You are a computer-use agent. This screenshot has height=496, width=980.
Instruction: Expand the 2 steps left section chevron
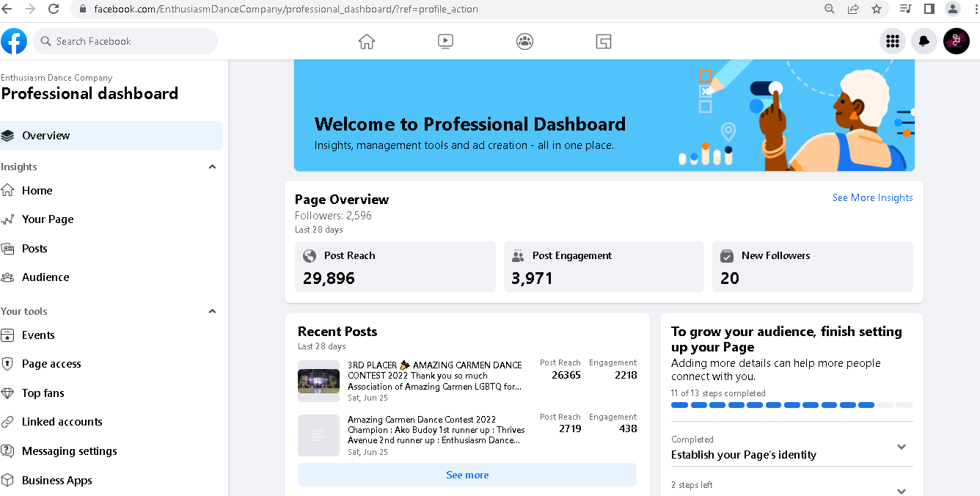point(902,491)
